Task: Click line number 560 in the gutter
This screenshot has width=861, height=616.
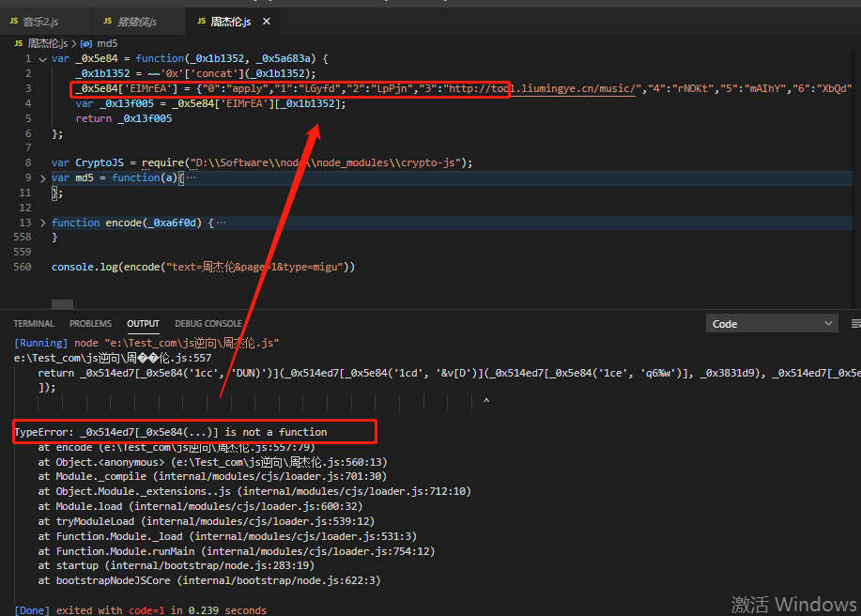Action: 23,267
